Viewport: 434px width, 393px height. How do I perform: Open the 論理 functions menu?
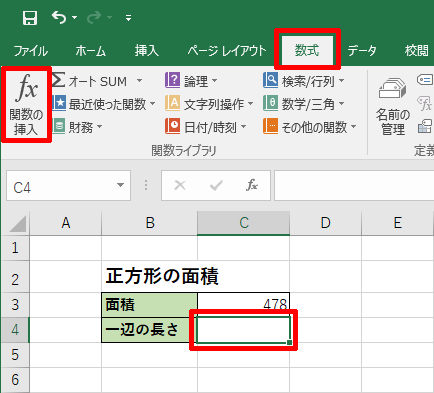191,81
